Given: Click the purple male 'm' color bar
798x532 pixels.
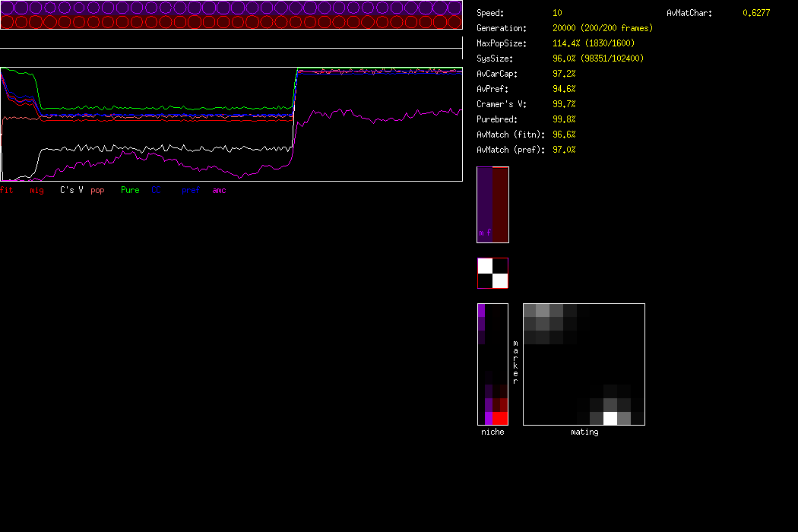Looking at the screenshot, I should click(484, 204).
